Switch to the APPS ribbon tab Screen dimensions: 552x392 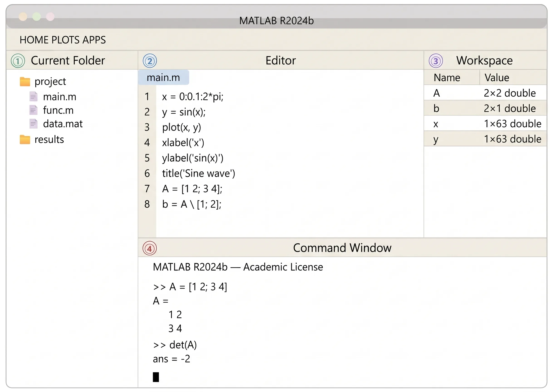tap(94, 40)
